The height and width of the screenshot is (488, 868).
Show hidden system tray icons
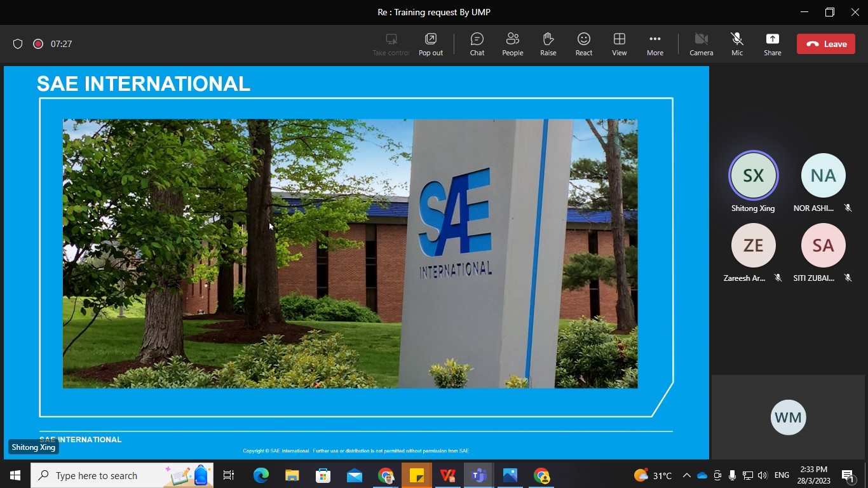click(686, 475)
